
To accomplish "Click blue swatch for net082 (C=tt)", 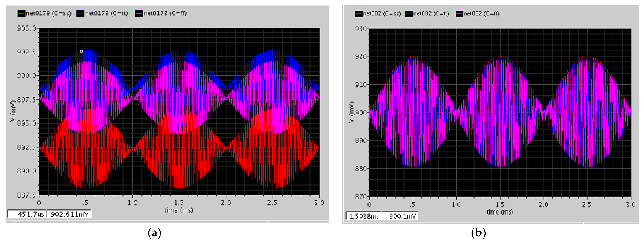I will click(x=409, y=14).
